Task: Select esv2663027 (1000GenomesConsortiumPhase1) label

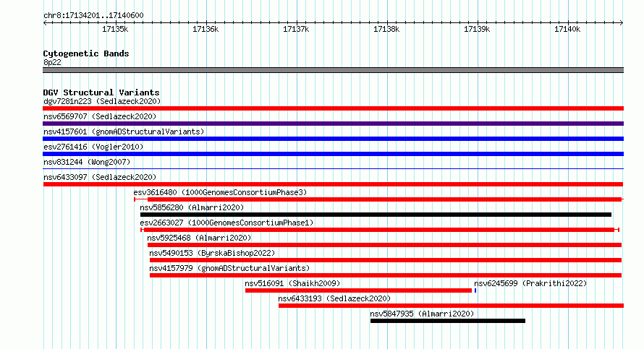Action: 226,223
